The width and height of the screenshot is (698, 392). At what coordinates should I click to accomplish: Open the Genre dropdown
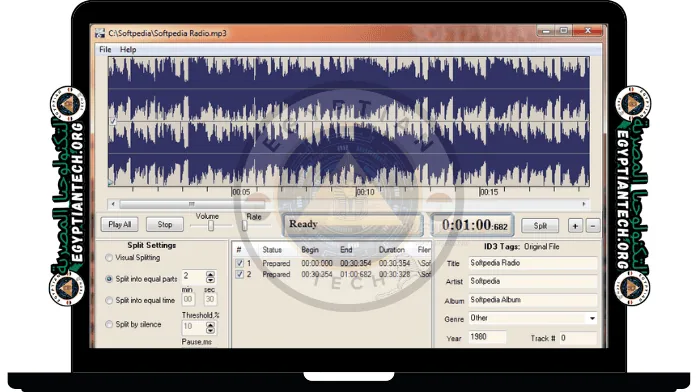[x=592, y=318]
